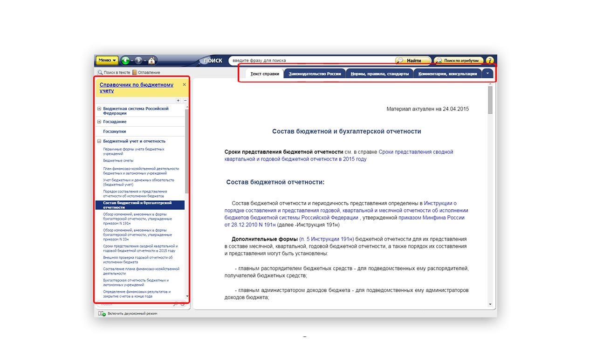Image resolution: width=590 pixels, height=364 pixels.
Task: Open приказом Минфина России link
Action: [x=344, y=221]
